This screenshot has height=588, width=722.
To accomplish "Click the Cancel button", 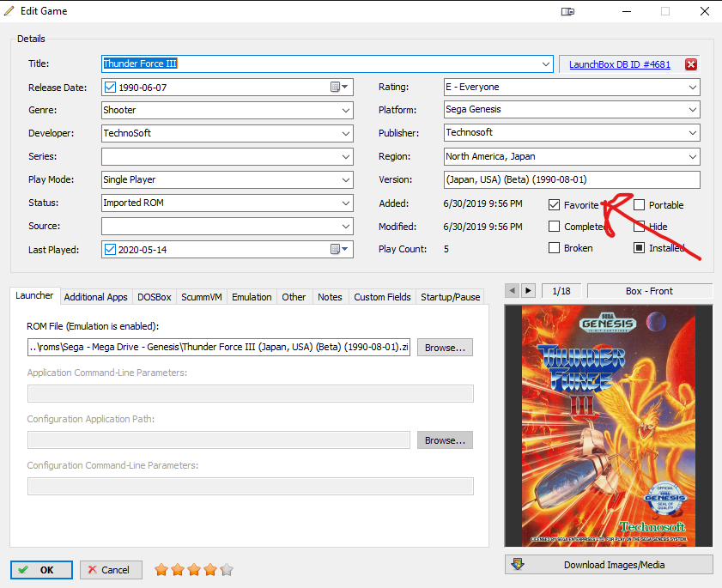I will pos(111,570).
